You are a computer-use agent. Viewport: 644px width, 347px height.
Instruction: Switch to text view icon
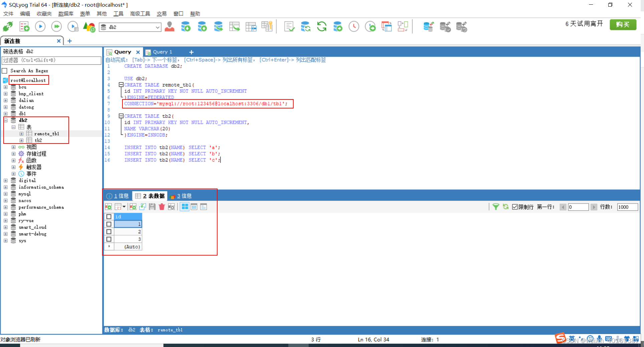pos(204,207)
